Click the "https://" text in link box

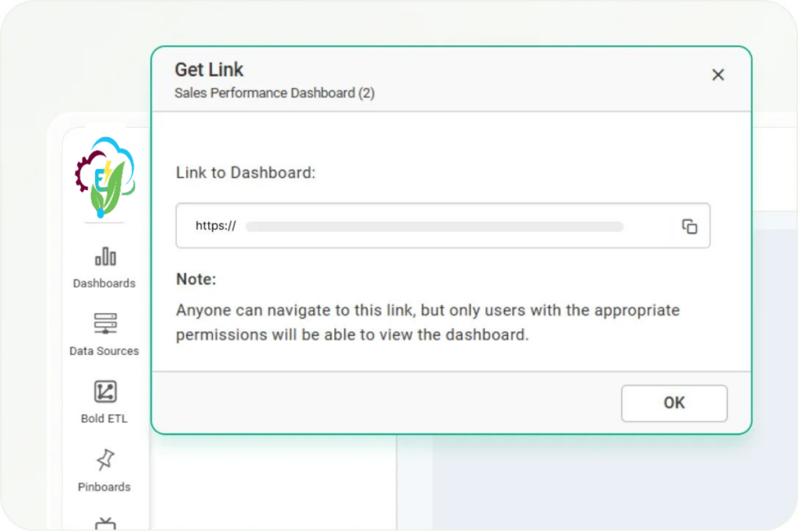click(x=216, y=226)
